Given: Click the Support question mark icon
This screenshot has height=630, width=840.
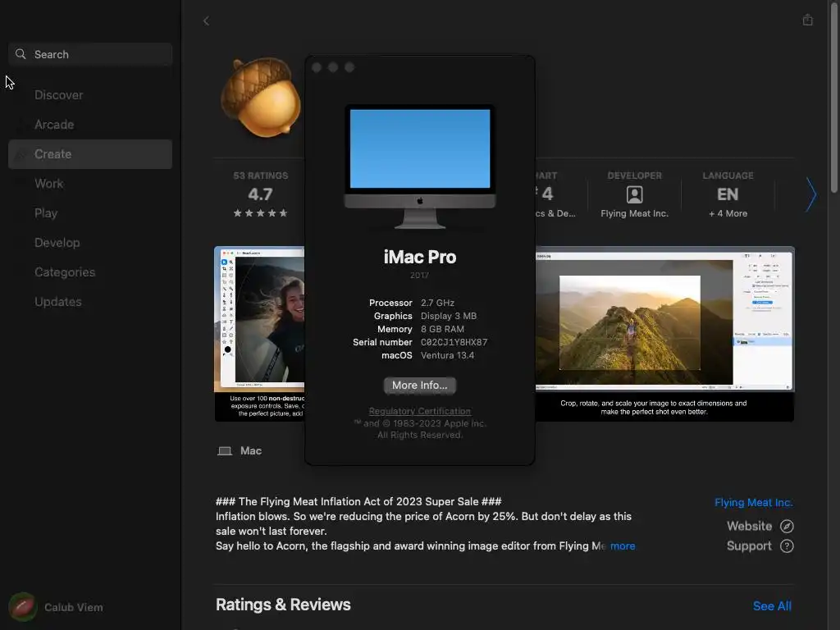Looking at the screenshot, I should [787, 546].
